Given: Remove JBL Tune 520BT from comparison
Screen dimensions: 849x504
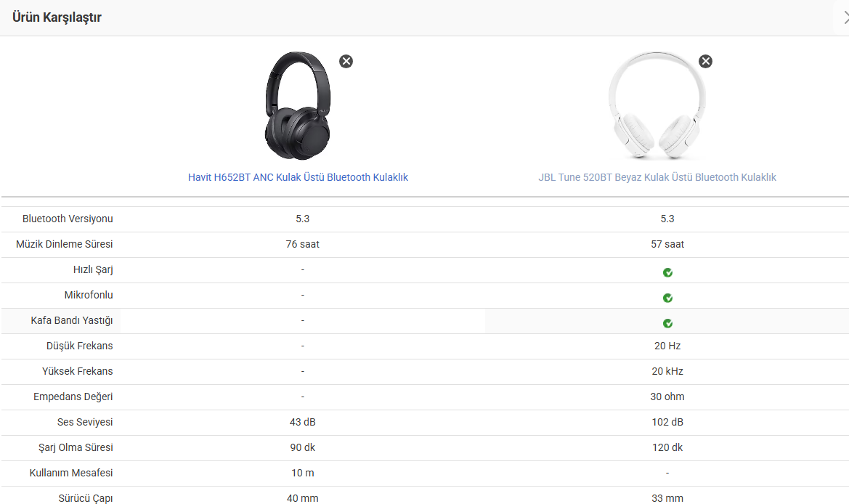Looking at the screenshot, I should pos(705,61).
